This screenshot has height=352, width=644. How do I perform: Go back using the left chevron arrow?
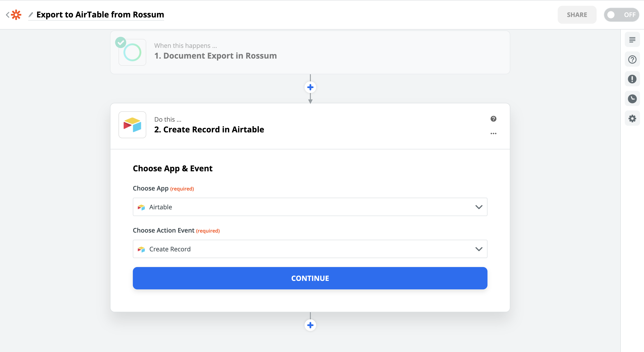(8, 15)
